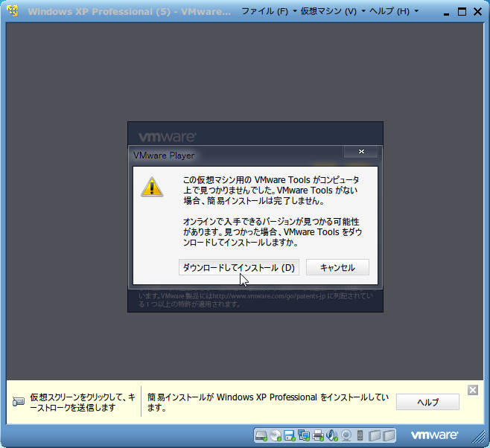
Task: Click the hard disk device icon
Action: 261,435
